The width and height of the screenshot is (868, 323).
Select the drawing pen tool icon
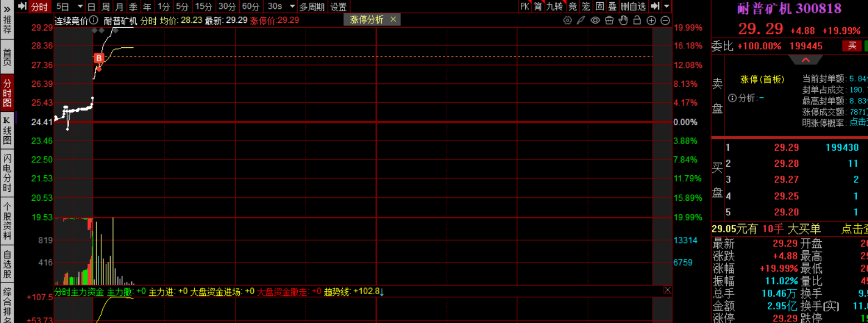point(581,21)
